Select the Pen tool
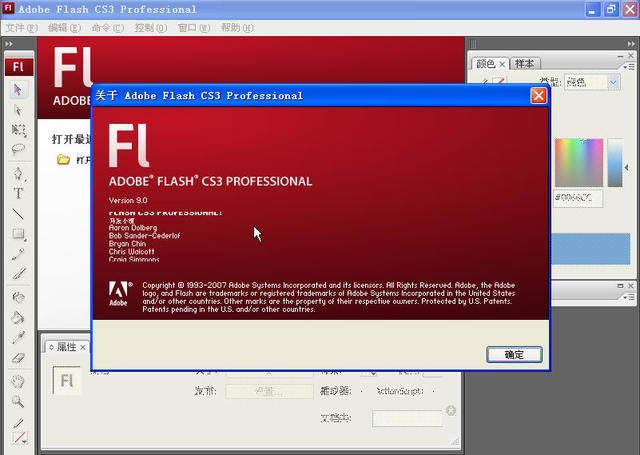 [x=18, y=173]
